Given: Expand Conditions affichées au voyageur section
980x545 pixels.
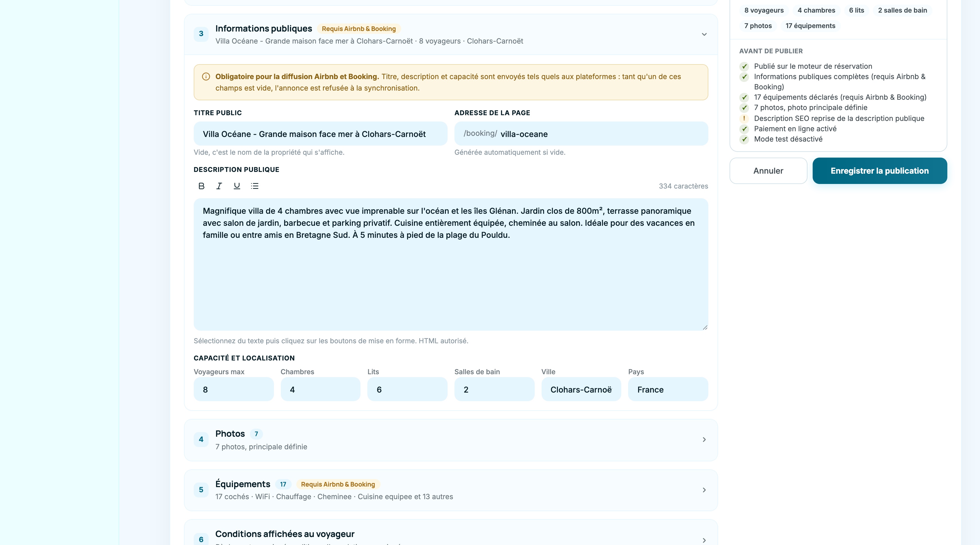Looking at the screenshot, I should pyautogui.click(x=704, y=540).
